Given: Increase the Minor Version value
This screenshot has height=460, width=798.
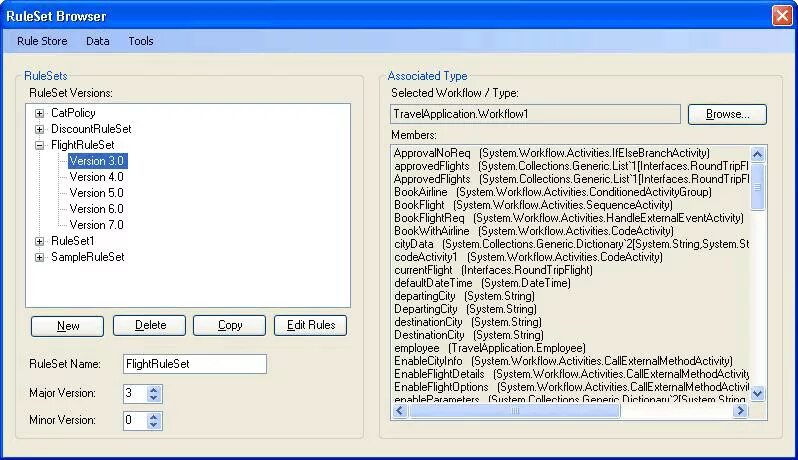Looking at the screenshot, I should (x=154, y=417).
